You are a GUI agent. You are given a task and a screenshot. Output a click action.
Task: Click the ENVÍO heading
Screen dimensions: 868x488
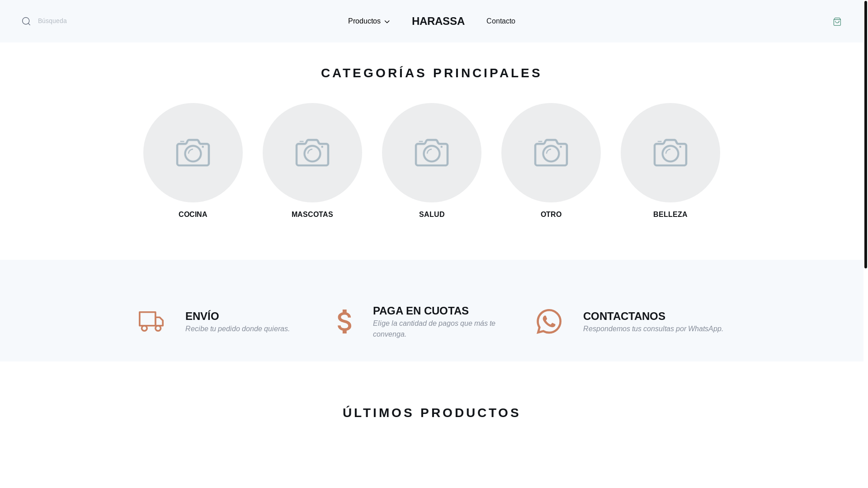(202, 316)
